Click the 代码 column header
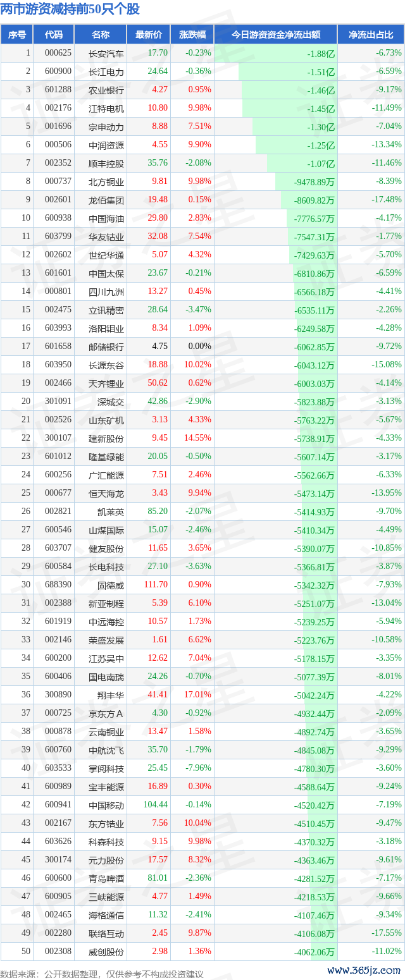Viewport: 405px width, 980px height. [x=54, y=35]
